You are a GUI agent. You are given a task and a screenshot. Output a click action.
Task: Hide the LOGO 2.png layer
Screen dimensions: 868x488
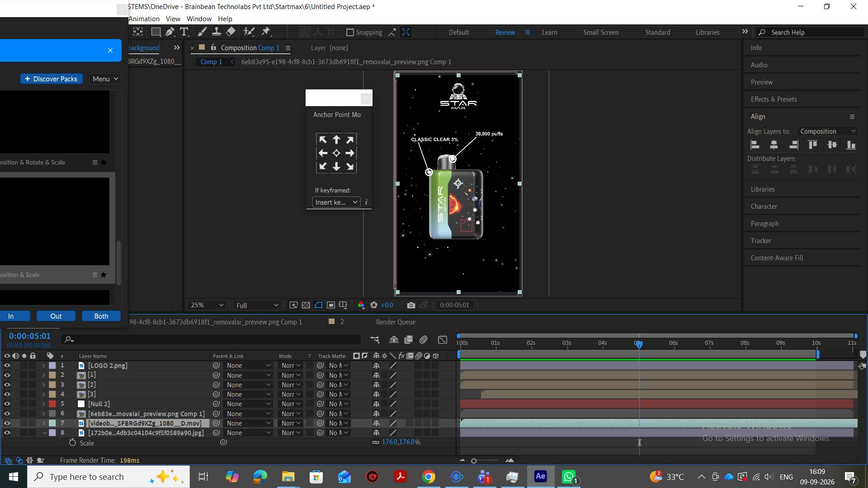coord(7,366)
